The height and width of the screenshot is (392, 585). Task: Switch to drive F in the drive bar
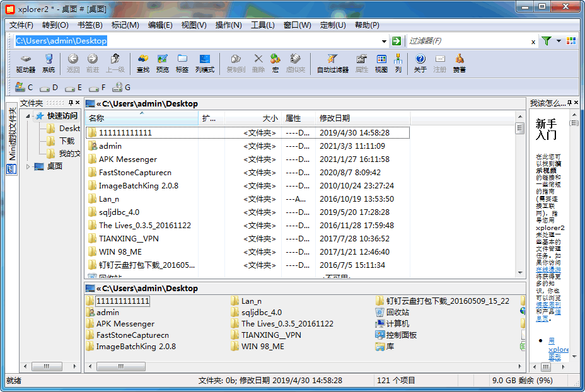97,88
